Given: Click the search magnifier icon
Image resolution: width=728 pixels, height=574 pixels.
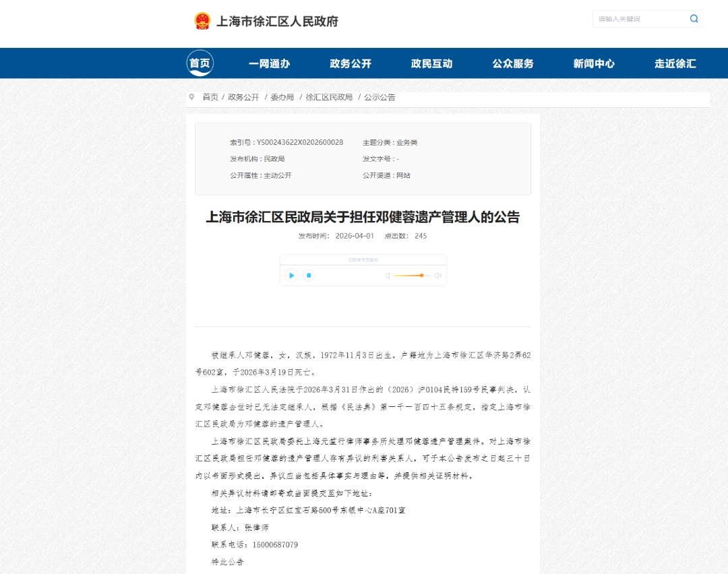Looking at the screenshot, I should [x=693, y=19].
